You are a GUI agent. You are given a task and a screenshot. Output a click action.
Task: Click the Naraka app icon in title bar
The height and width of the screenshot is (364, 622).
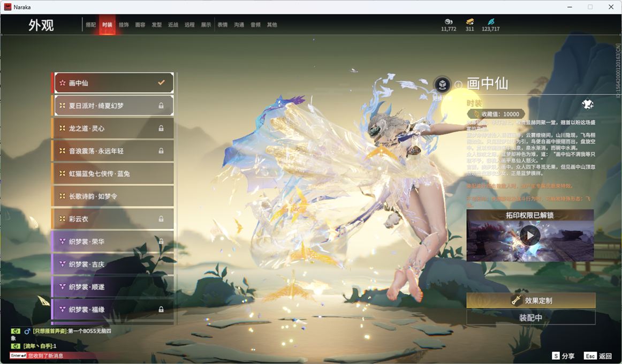pyautogui.click(x=7, y=7)
